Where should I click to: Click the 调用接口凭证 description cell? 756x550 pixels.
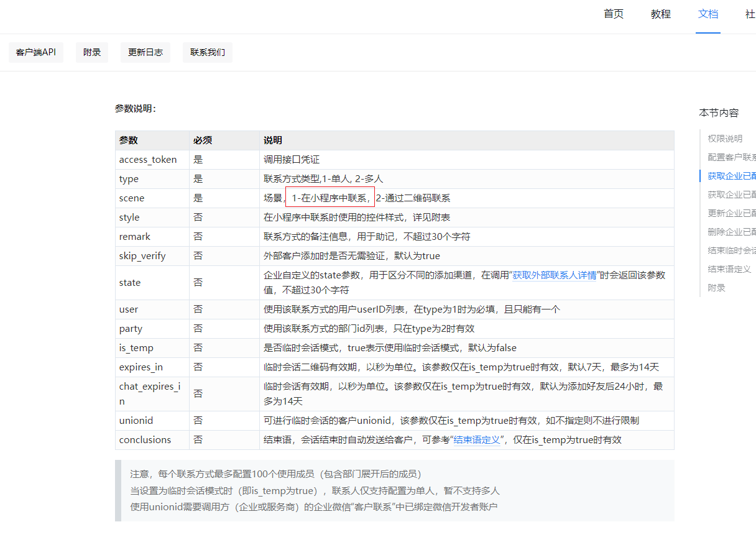[x=467, y=160]
